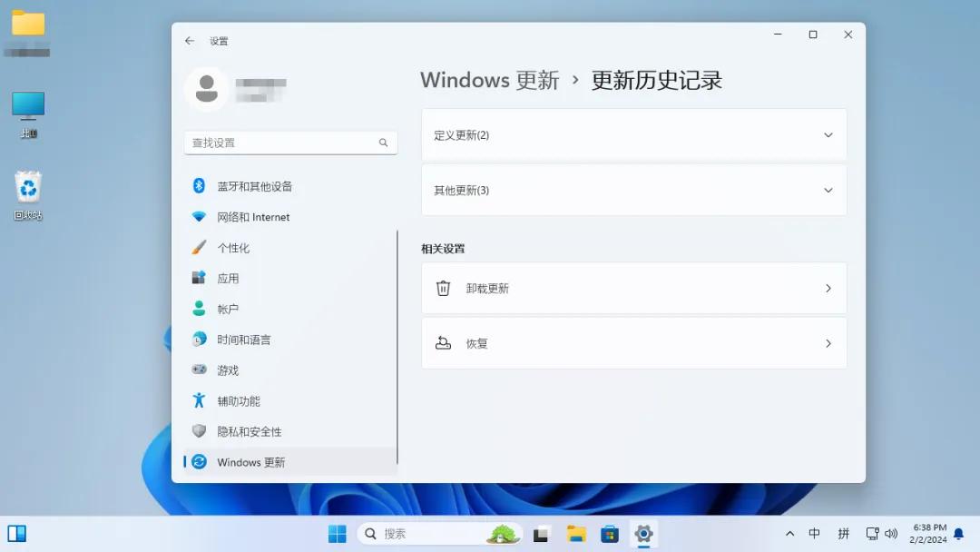This screenshot has width=980, height=552.
Task: Click the shield icon for 隐私和安全性
Action: click(199, 430)
